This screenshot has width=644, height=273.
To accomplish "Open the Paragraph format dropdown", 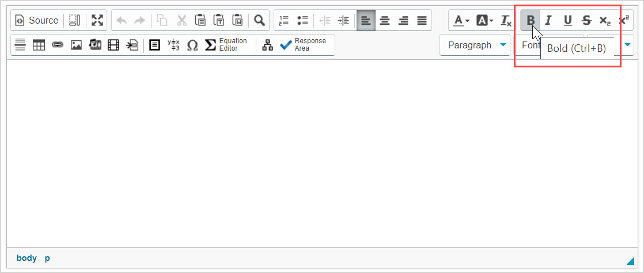I will pos(475,45).
